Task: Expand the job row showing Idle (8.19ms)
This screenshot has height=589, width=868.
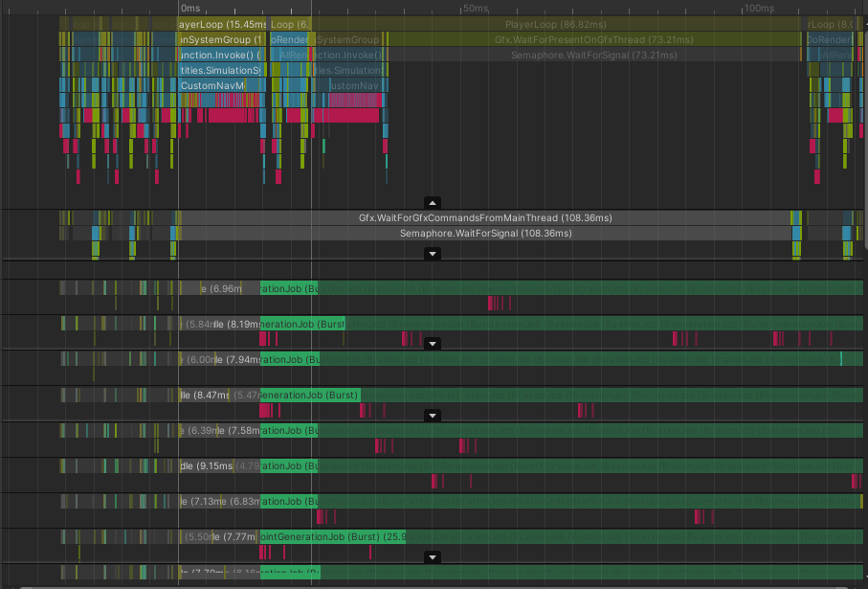Action: click(433, 343)
